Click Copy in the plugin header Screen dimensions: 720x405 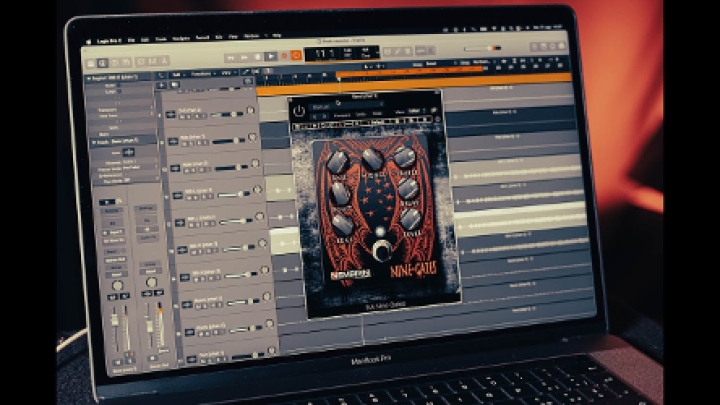(361, 114)
